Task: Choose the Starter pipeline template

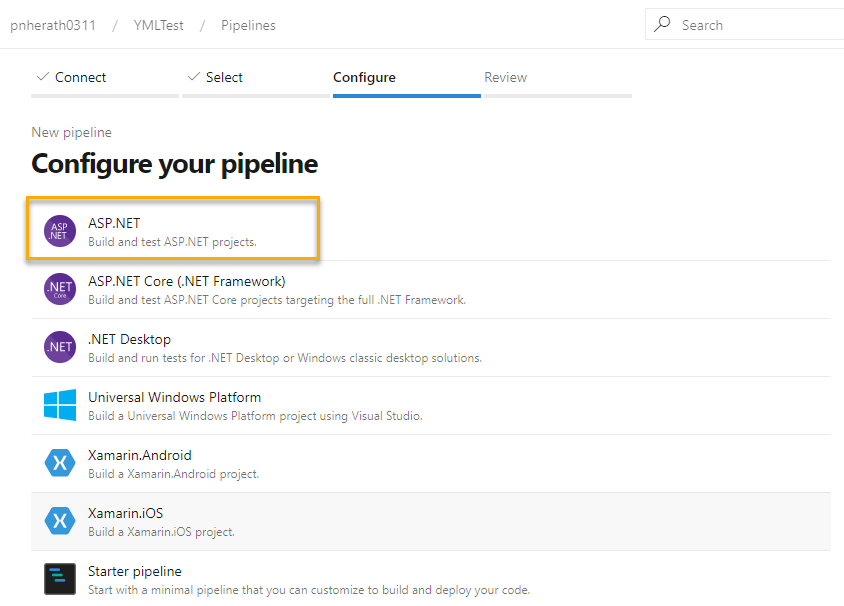Action: tap(200, 578)
